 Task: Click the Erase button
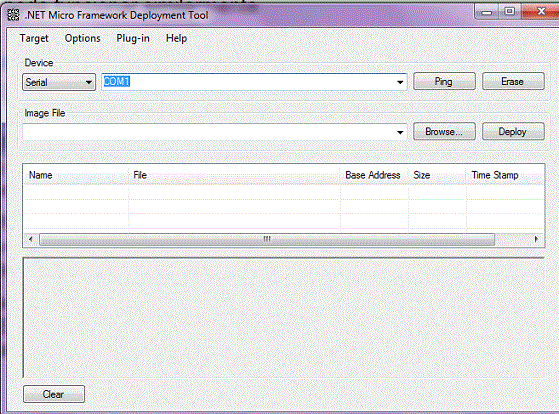coord(513,82)
